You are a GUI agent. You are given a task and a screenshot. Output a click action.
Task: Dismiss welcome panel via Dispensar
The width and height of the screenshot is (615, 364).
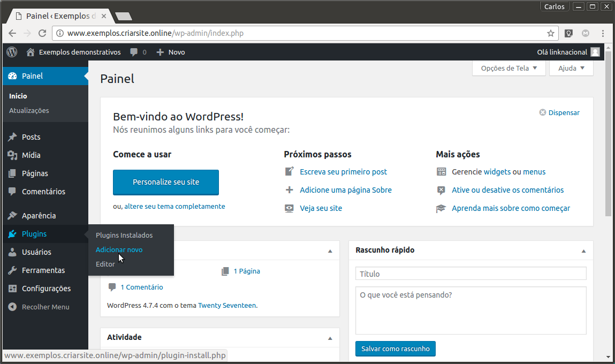559,112
